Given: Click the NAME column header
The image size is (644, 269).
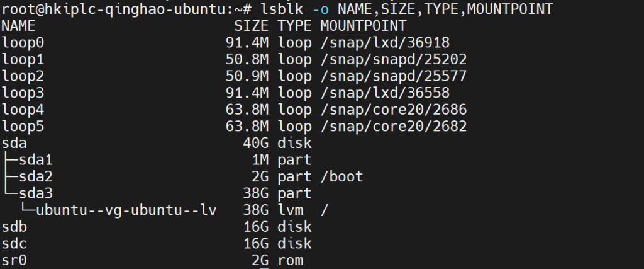Looking at the screenshot, I should [x=19, y=26].
